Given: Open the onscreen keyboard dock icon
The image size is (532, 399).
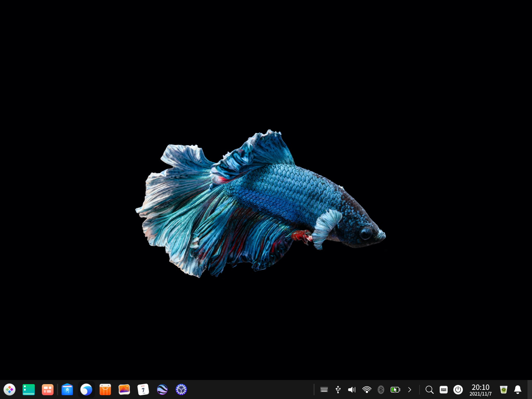Looking at the screenshot, I should (x=443, y=389).
